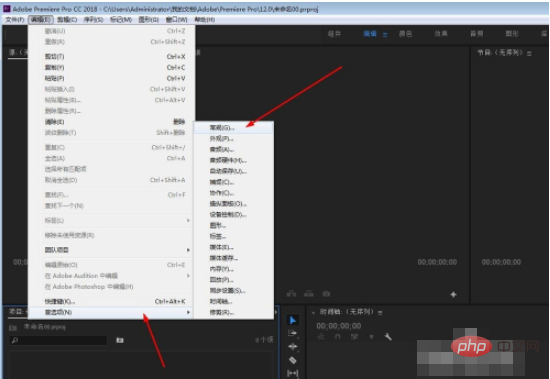Screen dimensions: 550x379
Task: Open 操纵面板(O) preferences
Action: tap(234, 204)
